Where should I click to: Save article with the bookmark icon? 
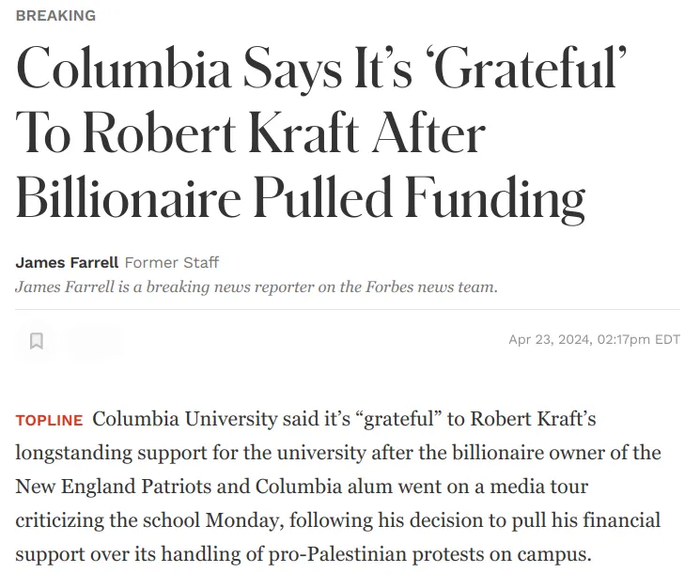[x=36, y=341]
